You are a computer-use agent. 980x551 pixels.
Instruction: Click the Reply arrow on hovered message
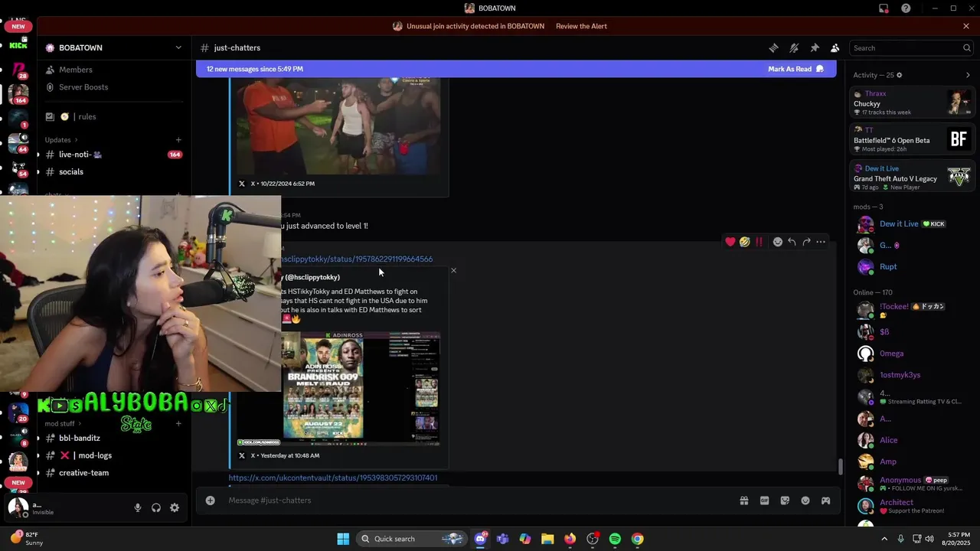pos(792,242)
